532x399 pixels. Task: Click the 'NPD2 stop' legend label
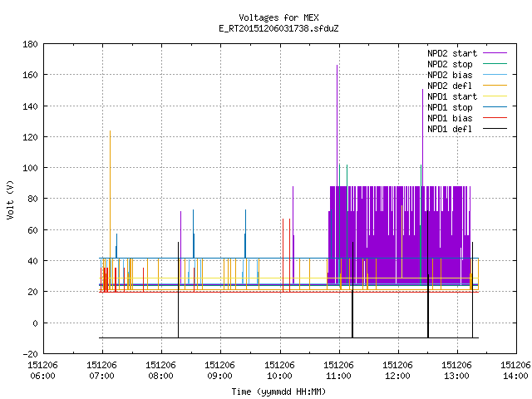450,64
